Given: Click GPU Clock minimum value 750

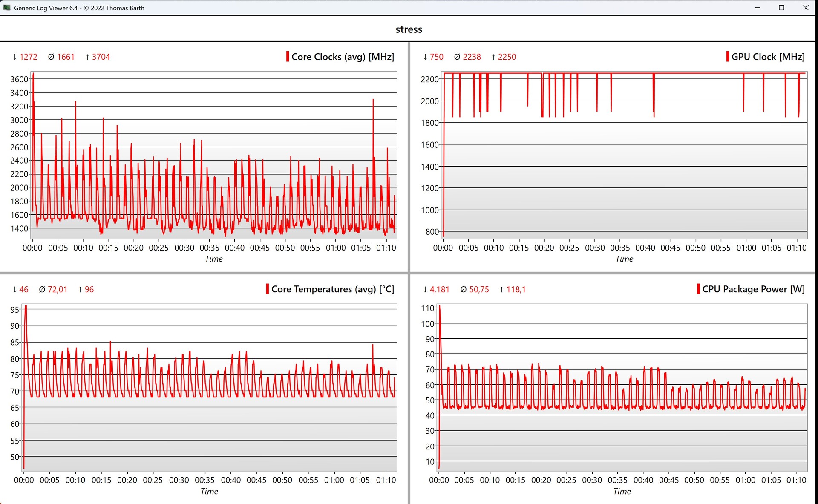Looking at the screenshot, I should (x=436, y=57).
